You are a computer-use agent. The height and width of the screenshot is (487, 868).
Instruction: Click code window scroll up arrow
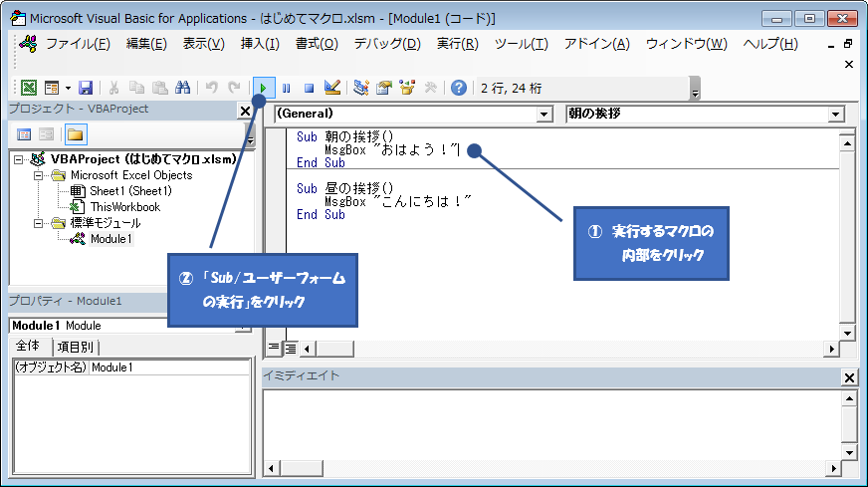click(x=847, y=144)
